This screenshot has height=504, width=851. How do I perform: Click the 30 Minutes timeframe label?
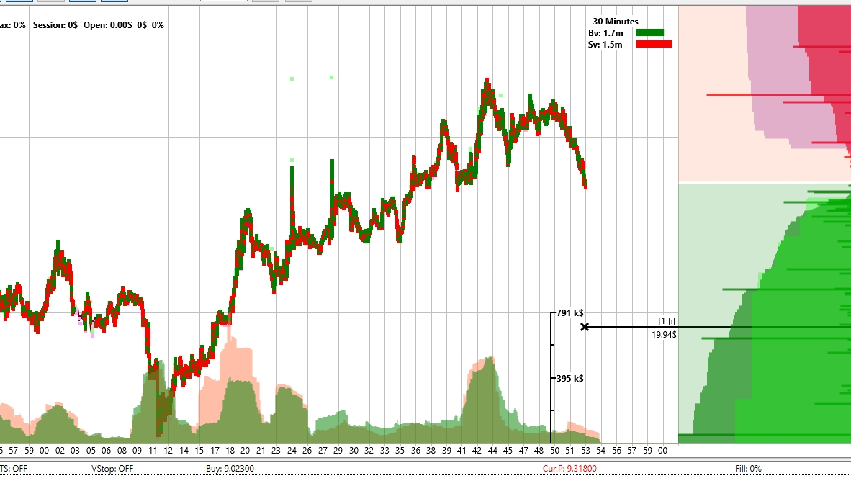615,22
